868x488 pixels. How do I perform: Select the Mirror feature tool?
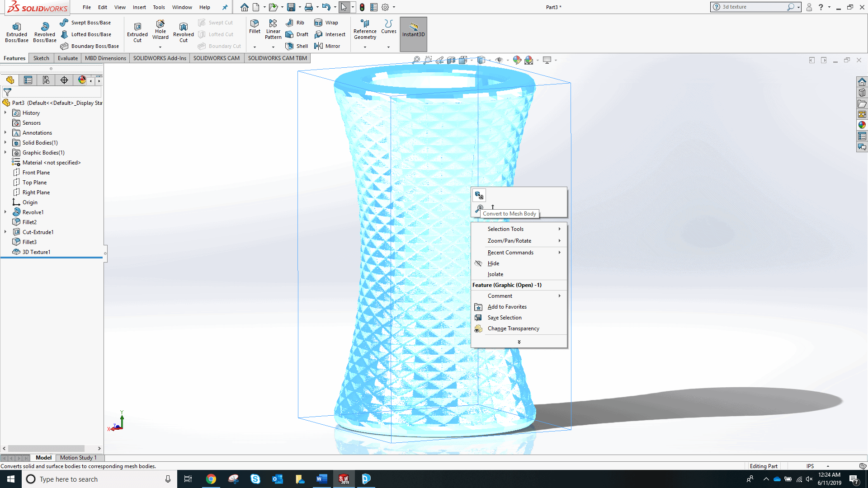tap(327, 46)
